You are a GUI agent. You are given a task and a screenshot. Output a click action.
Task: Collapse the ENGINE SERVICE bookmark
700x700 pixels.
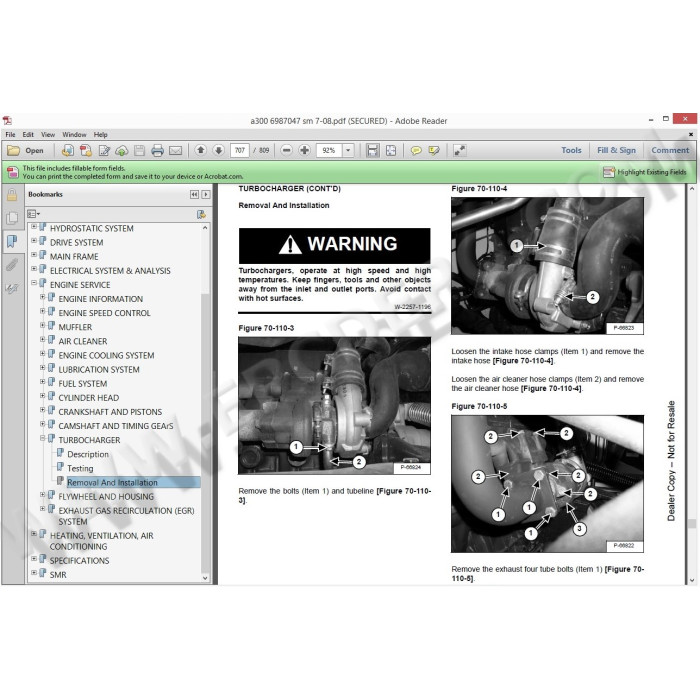pos(34,283)
